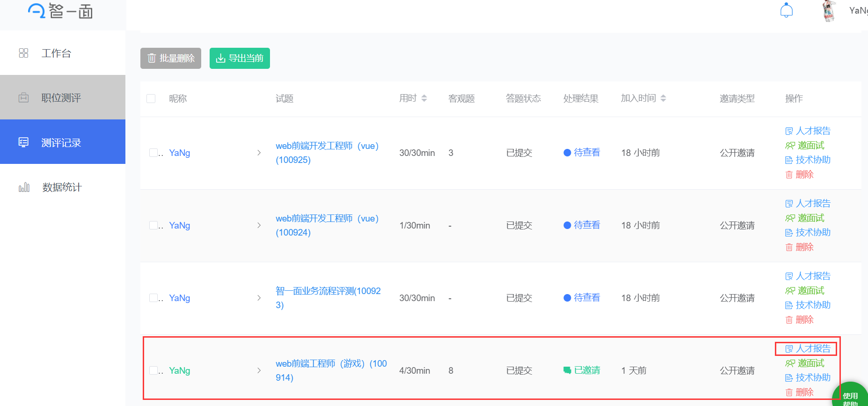This screenshot has width=868, height=406.
Task: Open 人才报告 for the 智一面业务流程评测 row
Action: (808, 276)
